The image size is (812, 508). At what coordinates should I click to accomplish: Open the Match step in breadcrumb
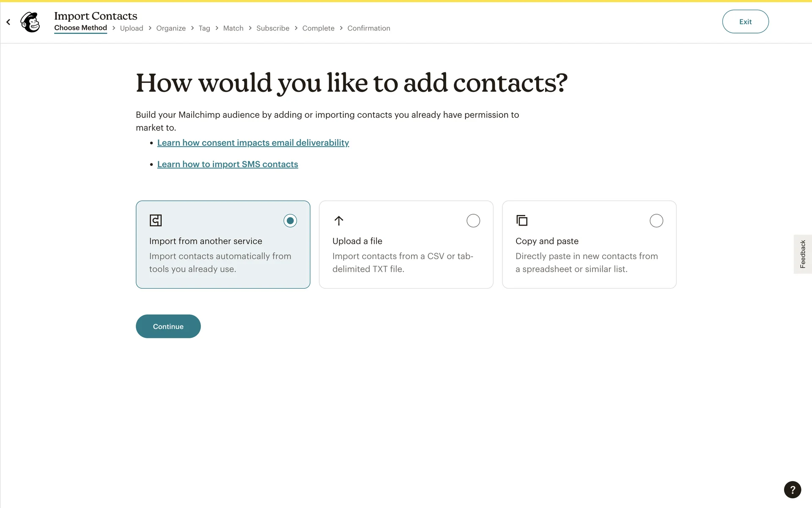pos(233,28)
